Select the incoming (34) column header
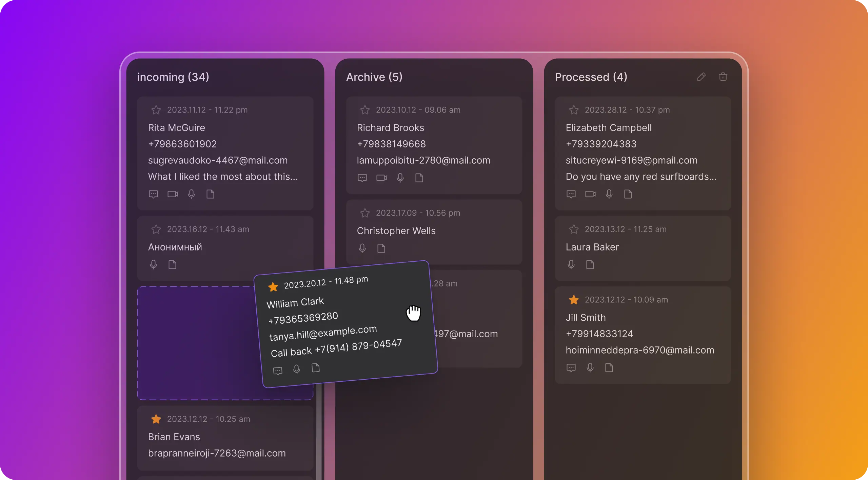Image resolution: width=868 pixels, height=480 pixels. (x=173, y=77)
